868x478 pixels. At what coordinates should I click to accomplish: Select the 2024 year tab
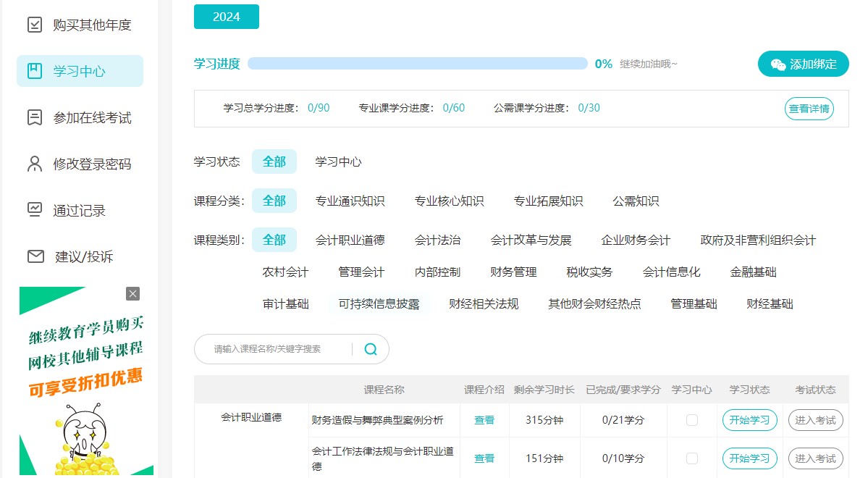[x=226, y=17]
